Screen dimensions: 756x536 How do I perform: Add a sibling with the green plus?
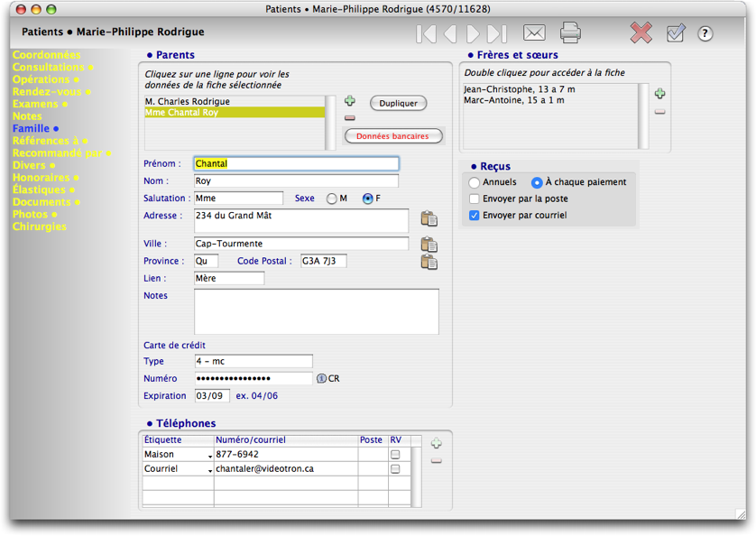pyautogui.click(x=660, y=93)
